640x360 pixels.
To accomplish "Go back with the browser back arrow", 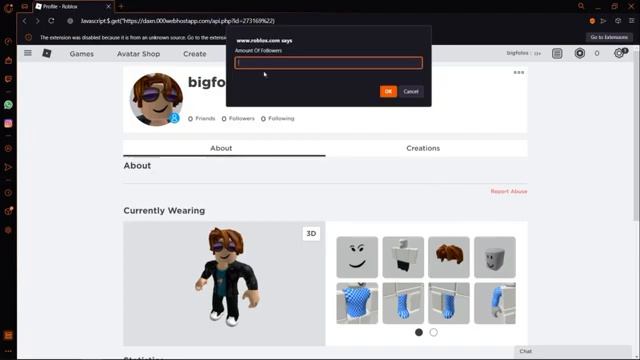I will click(x=24, y=21).
